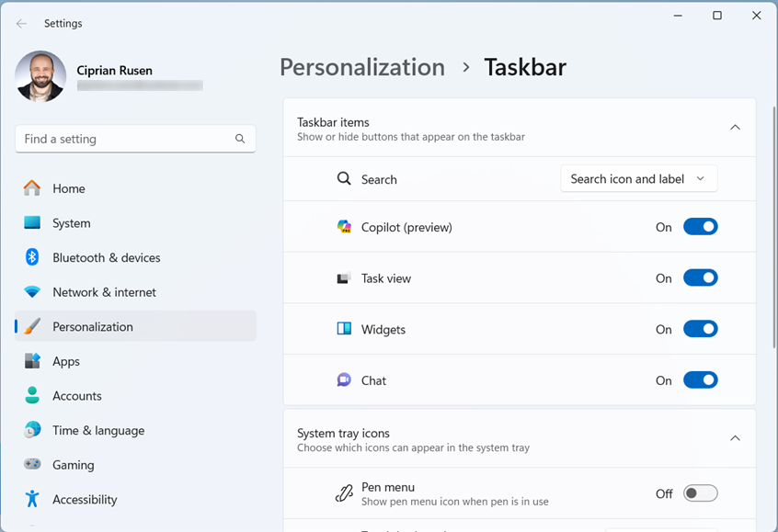Click the Network wifi icon
Viewport: 778px width, 532px height.
[32, 292]
